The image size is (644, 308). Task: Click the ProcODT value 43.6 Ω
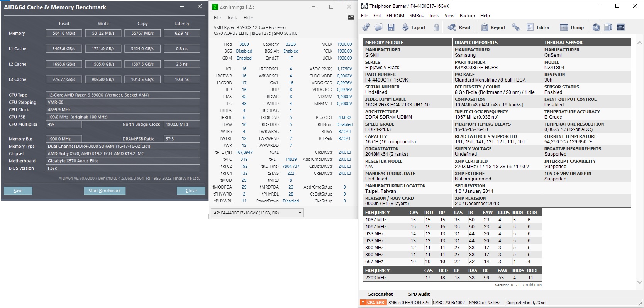tap(344, 117)
